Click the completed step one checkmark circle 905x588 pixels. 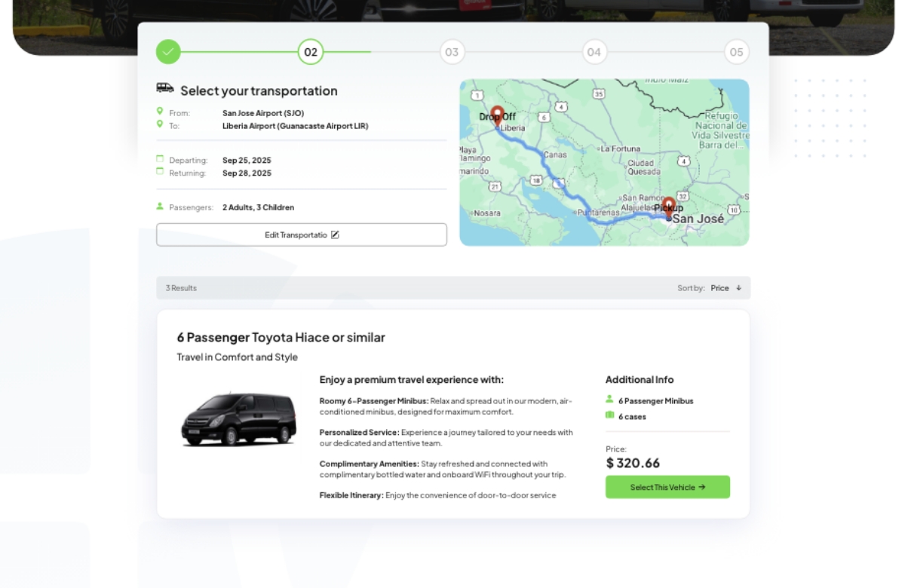point(169,51)
